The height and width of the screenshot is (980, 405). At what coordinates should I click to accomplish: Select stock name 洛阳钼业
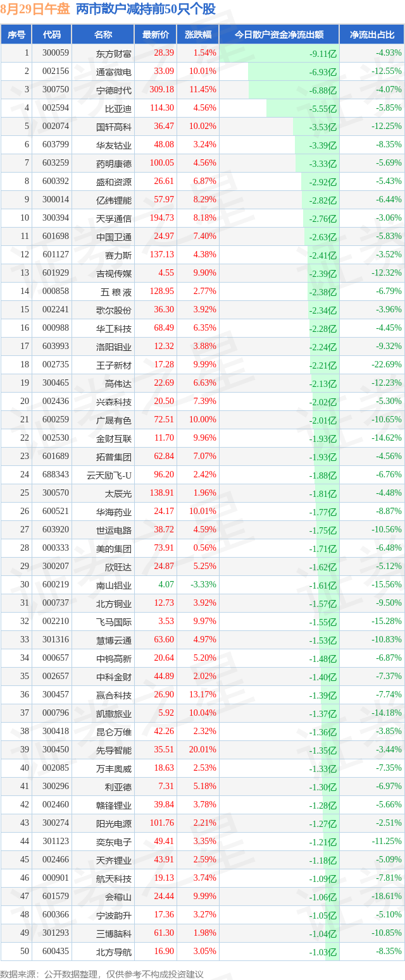tap(114, 346)
